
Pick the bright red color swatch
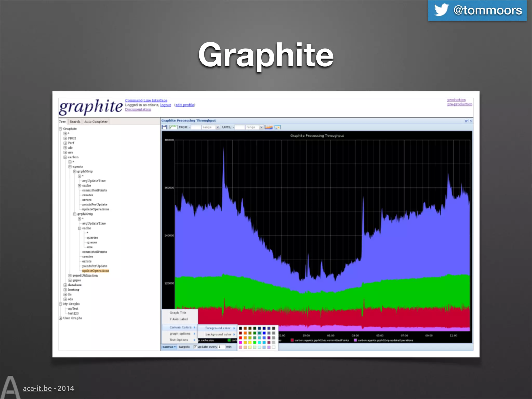241,338
